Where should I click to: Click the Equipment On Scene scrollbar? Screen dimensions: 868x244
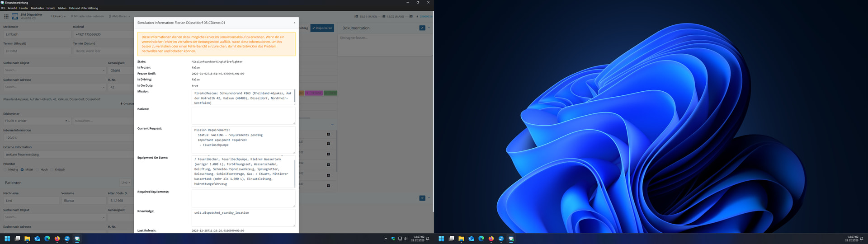(295, 172)
